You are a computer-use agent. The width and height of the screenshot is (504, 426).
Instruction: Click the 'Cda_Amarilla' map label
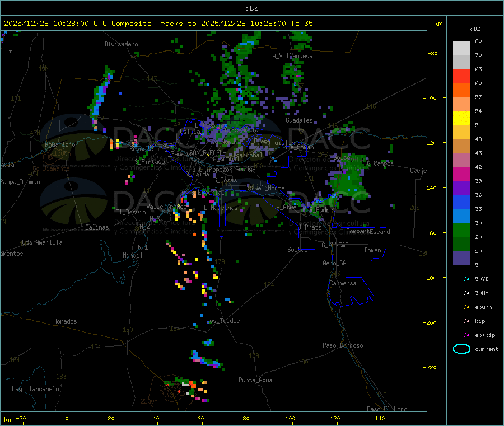click(42, 242)
